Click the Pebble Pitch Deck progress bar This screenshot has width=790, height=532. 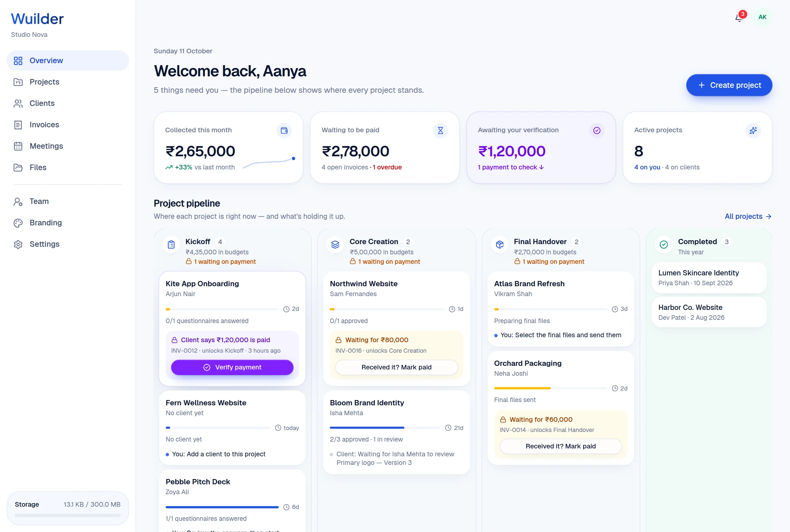pyautogui.click(x=222, y=507)
